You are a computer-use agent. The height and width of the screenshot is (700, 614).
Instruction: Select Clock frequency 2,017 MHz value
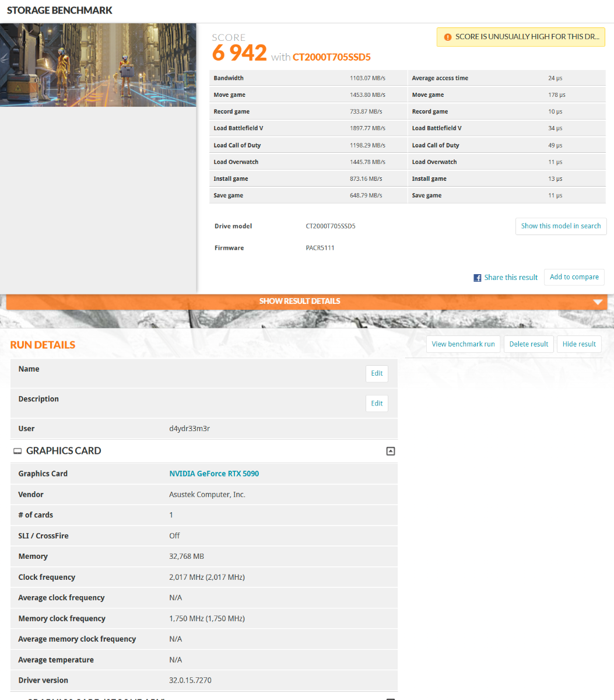207,577
